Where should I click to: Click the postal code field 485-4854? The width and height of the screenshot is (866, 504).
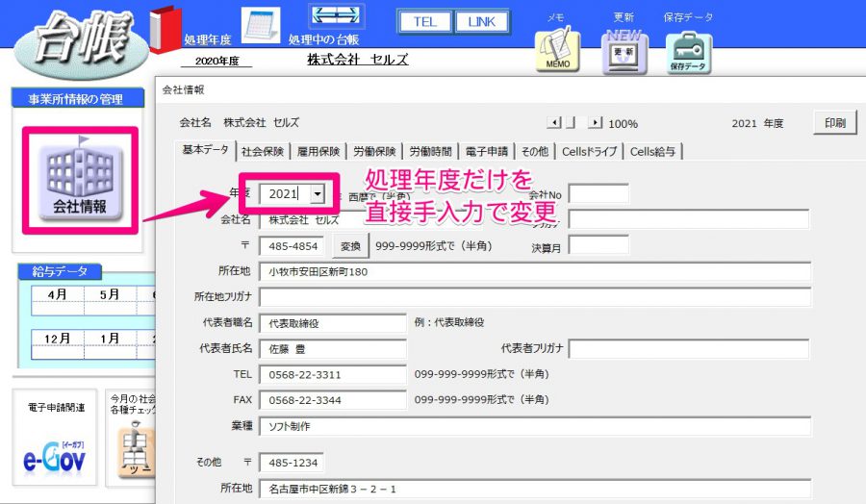(293, 246)
